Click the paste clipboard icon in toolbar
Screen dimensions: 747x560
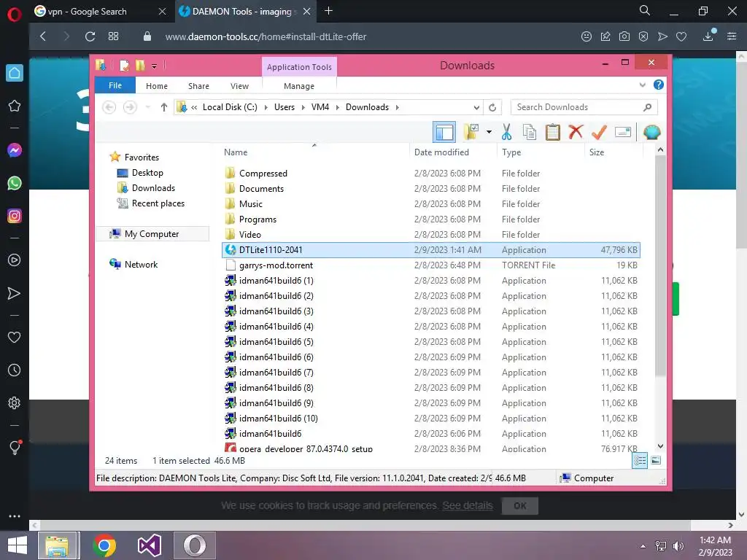(552, 132)
